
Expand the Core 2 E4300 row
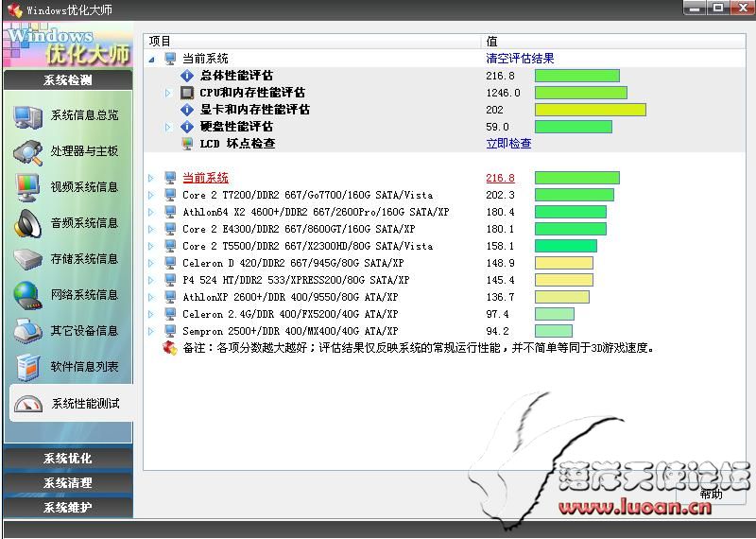point(151,229)
